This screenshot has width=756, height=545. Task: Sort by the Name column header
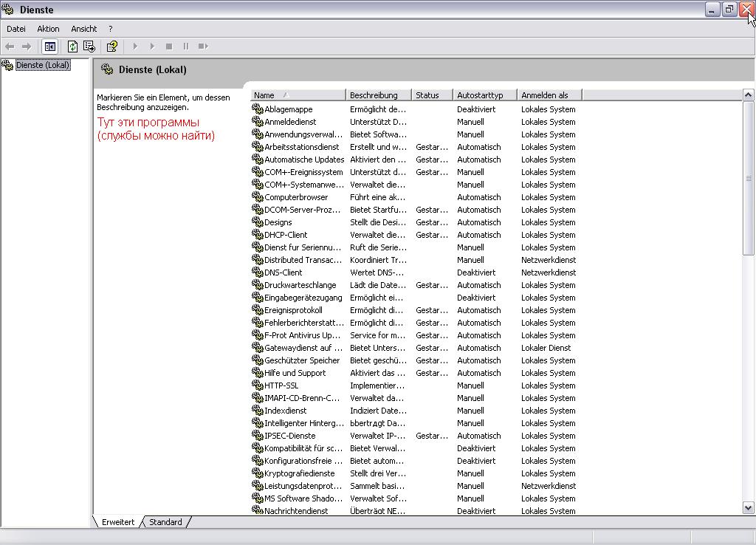click(x=298, y=95)
